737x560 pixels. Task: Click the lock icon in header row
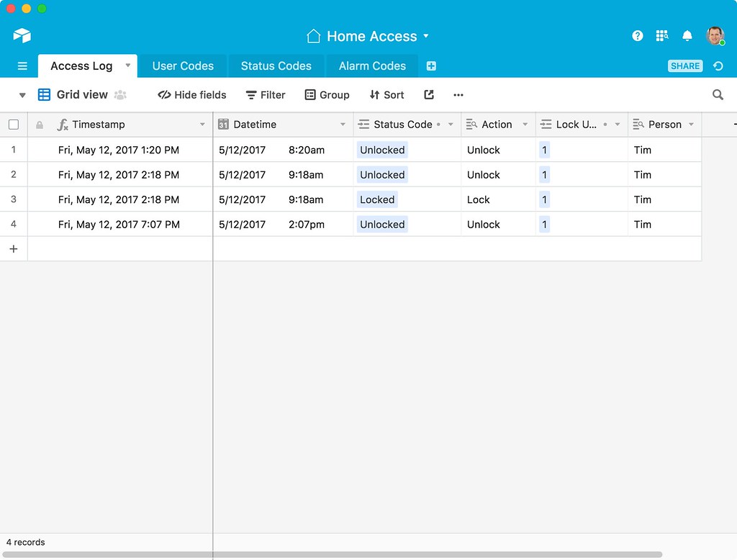click(40, 125)
